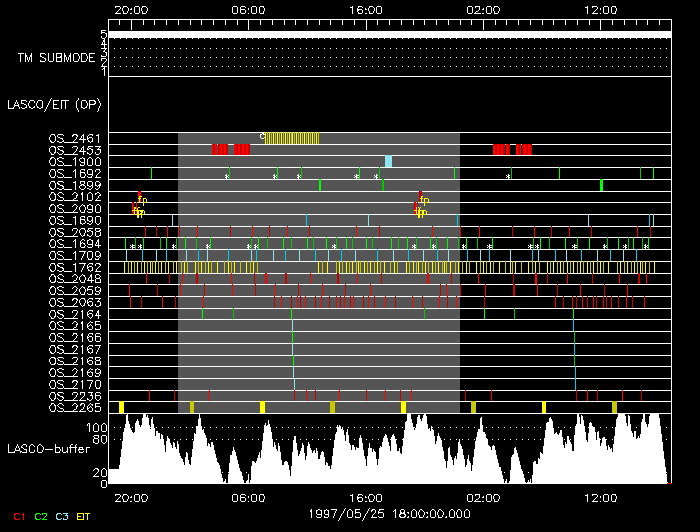700x532 pixels.
Task: Select the yellow striped block on OS_2461
Action: pos(305,138)
